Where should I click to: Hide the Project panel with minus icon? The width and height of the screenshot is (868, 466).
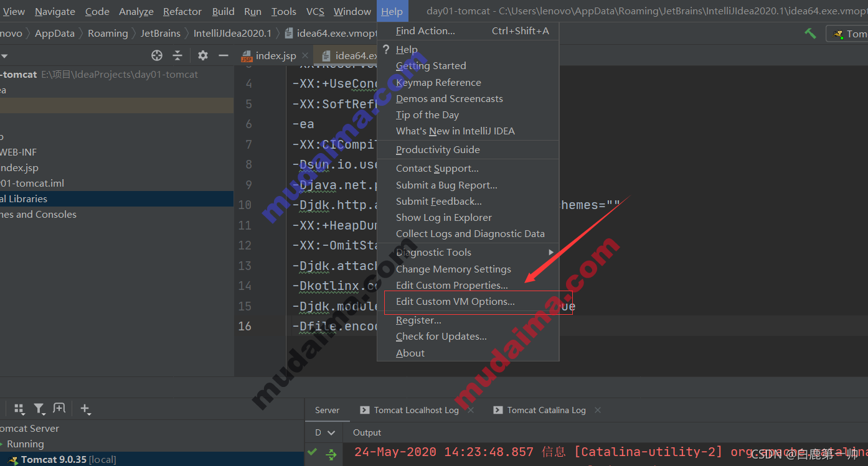pyautogui.click(x=224, y=55)
